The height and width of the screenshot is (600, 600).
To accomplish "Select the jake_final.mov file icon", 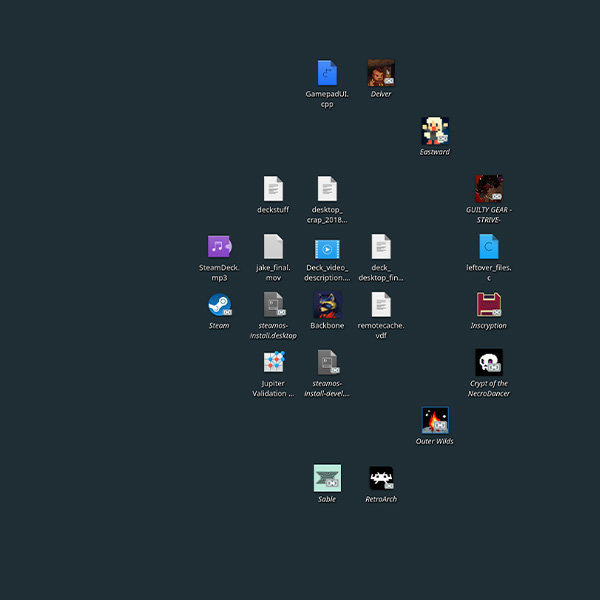I will pyautogui.click(x=273, y=246).
